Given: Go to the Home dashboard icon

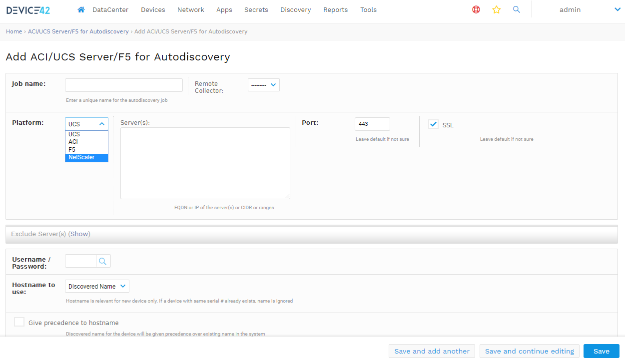Looking at the screenshot, I should pyautogui.click(x=81, y=9).
